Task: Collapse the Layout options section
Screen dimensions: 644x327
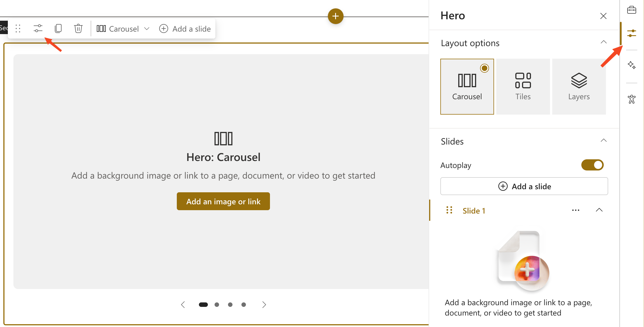Action: click(x=603, y=42)
